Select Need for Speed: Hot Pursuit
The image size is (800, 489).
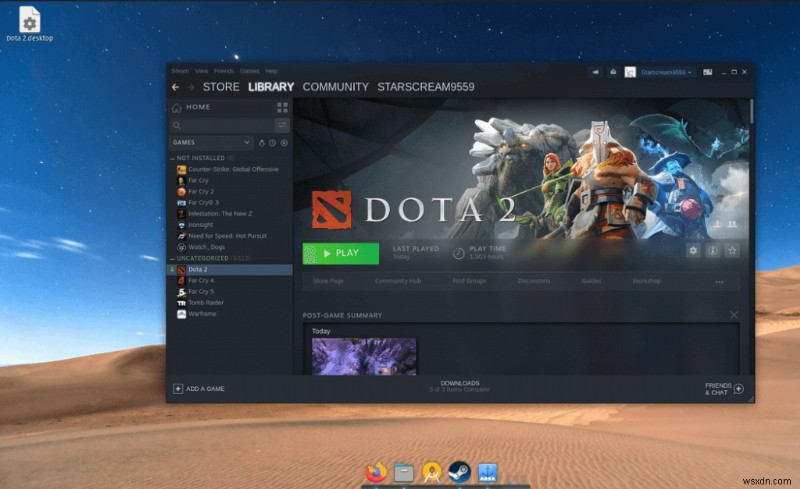[230, 236]
